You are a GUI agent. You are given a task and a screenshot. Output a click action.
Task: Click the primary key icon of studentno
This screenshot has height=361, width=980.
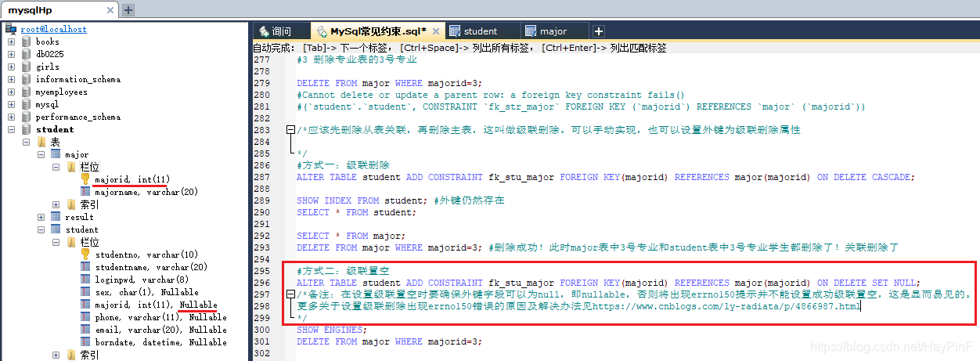click(85, 255)
